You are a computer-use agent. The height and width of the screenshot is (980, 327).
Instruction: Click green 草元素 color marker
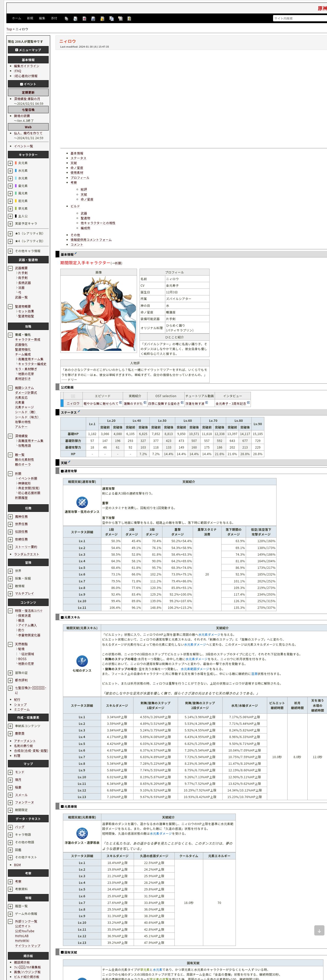16,208
